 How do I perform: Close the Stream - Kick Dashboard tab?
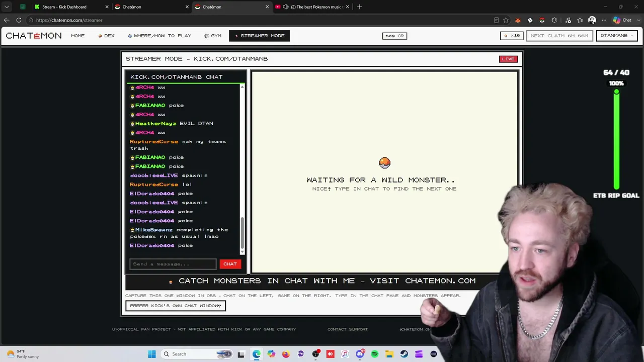(x=107, y=7)
